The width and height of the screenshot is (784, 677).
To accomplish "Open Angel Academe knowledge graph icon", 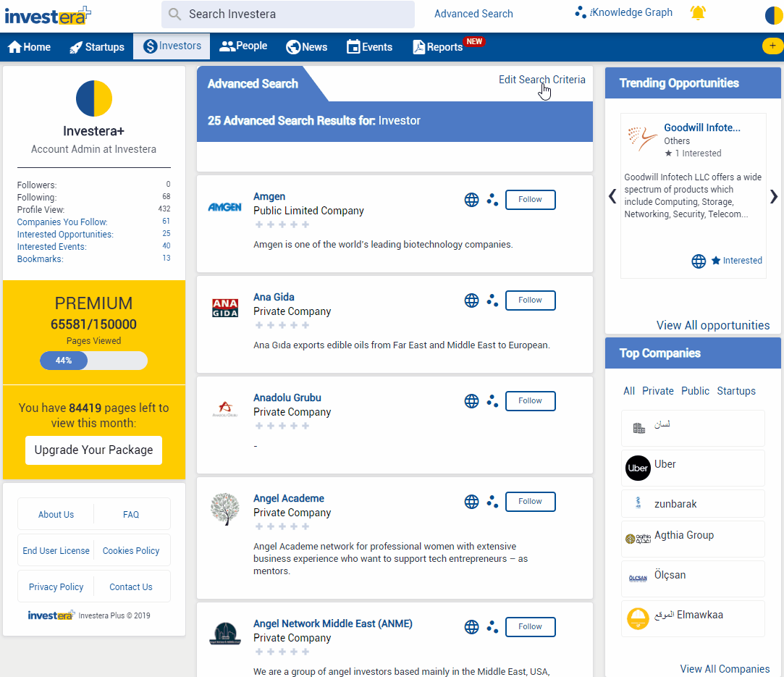I will (x=492, y=502).
